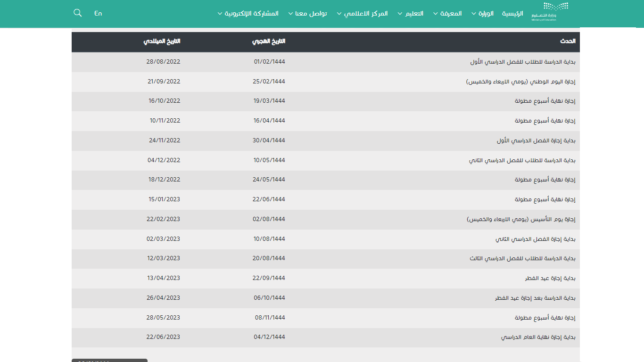Expand the chevron beside تواصل معنا

pyautogui.click(x=290, y=14)
